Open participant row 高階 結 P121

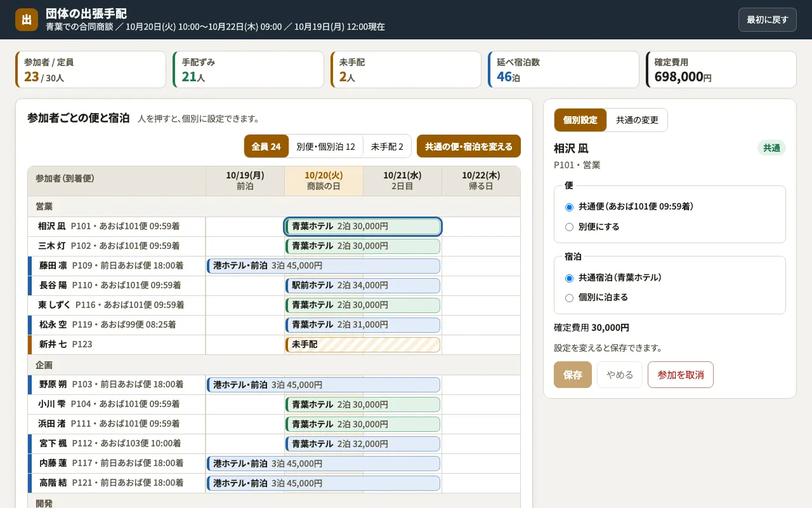pyautogui.click(x=117, y=483)
